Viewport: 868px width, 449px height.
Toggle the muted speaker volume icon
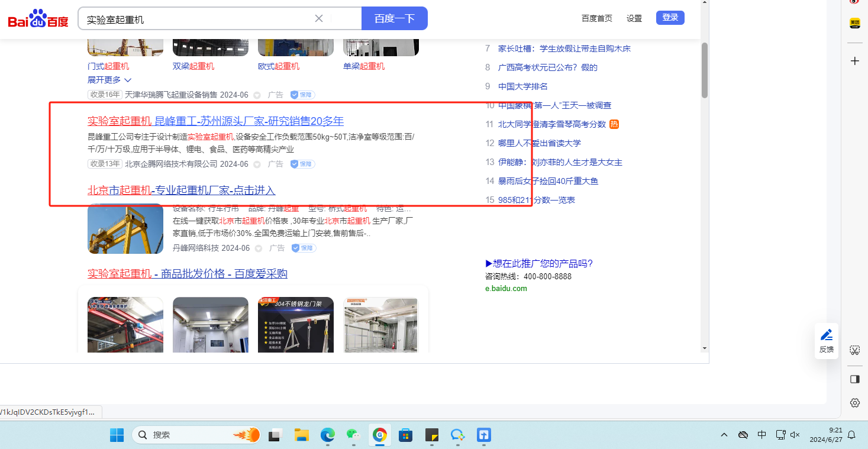click(x=795, y=435)
